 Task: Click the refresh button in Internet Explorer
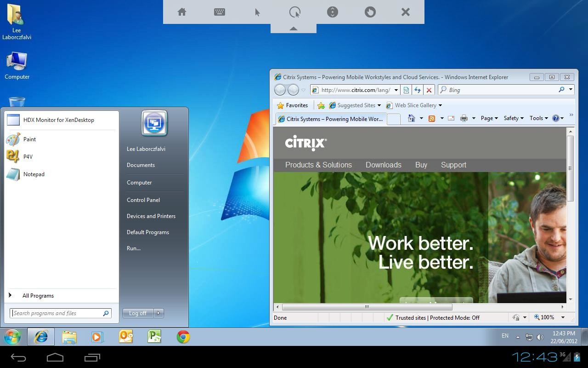pos(418,90)
